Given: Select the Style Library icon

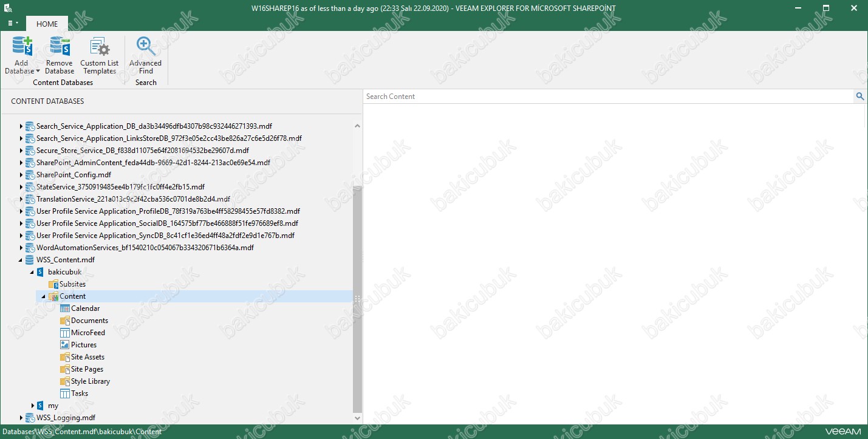Looking at the screenshot, I should click(65, 381).
